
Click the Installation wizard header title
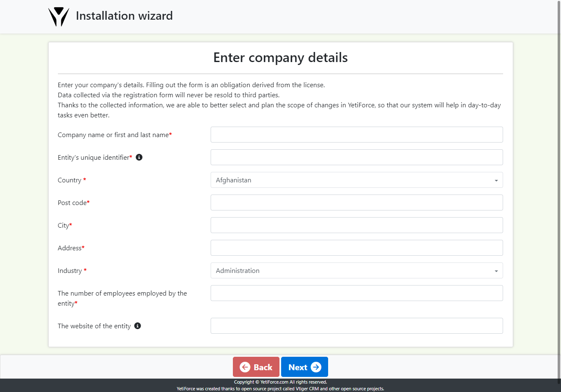pos(124,16)
